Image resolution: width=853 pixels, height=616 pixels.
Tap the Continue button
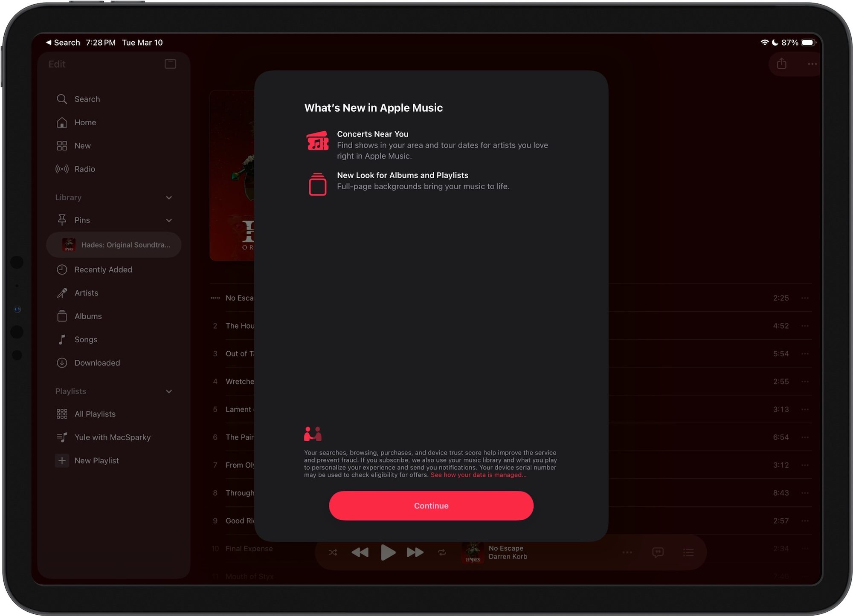pyautogui.click(x=431, y=506)
